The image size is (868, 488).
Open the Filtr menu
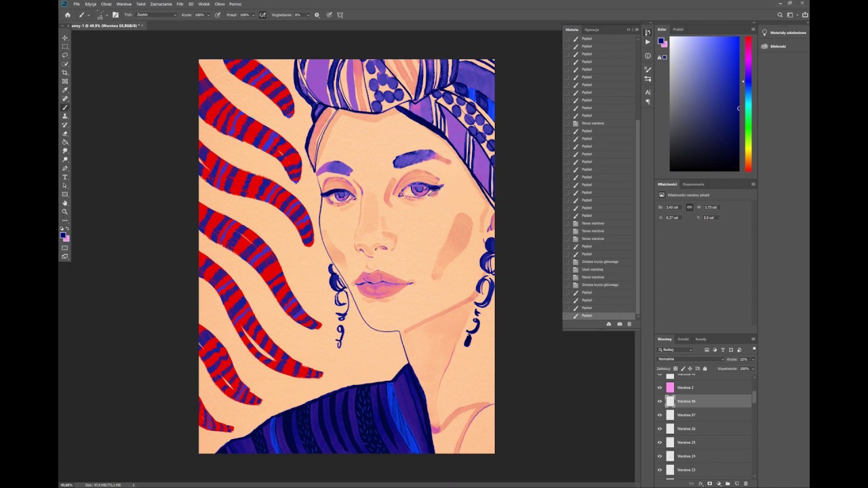(x=180, y=4)
